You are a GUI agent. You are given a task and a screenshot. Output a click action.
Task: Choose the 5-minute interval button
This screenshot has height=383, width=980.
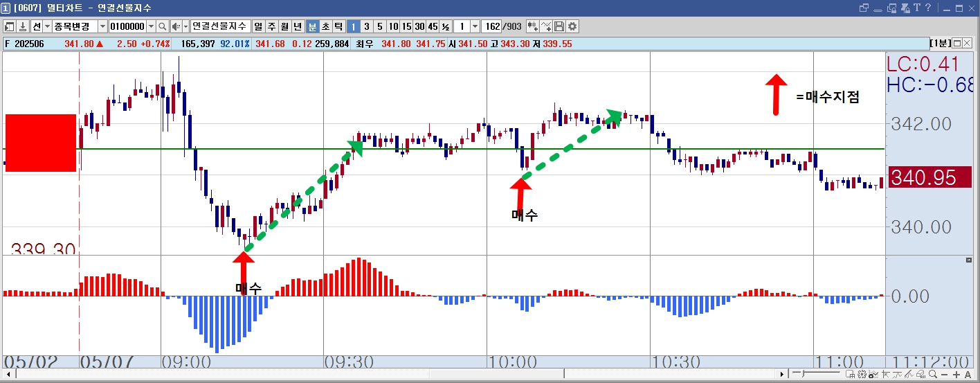click(380, 26)
